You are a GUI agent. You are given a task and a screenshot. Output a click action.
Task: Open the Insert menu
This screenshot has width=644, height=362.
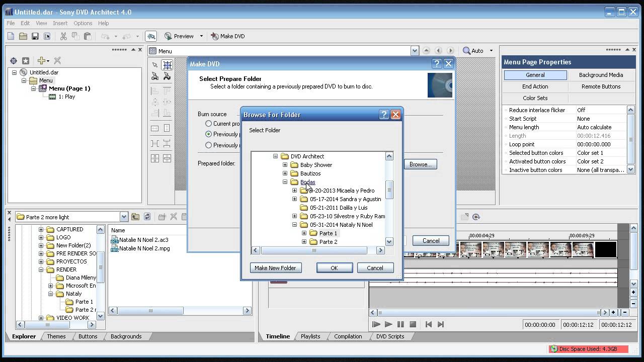pos(60,23)
